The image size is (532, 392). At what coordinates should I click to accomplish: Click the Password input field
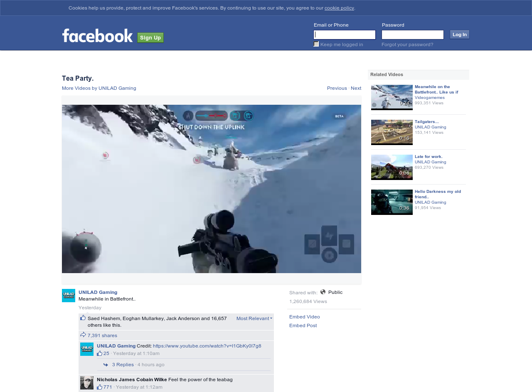point(413,35)
